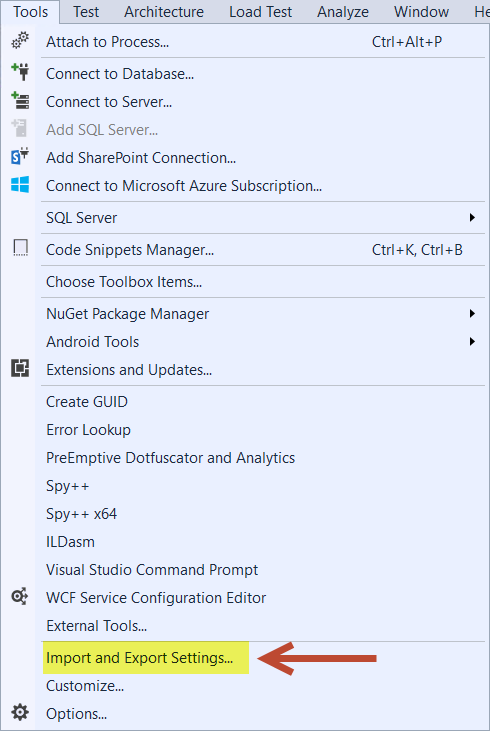Click the Connect to Database plug icon
The image size is (490, 731).
[x=20, y=72]
